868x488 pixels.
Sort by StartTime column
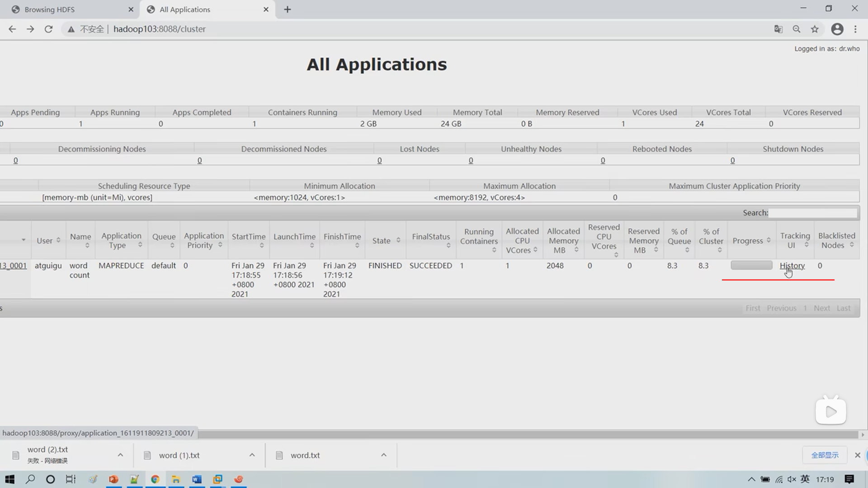click(x=249, y=240)
